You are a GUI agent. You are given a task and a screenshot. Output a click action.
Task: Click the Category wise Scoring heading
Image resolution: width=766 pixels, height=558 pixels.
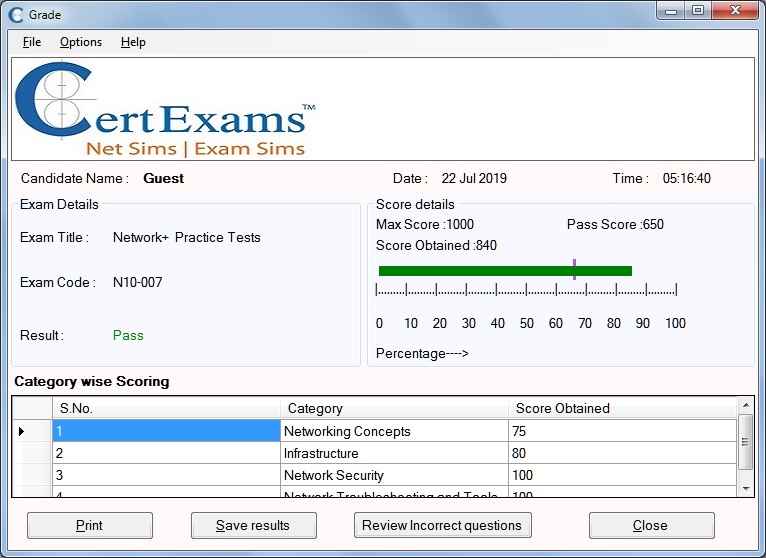tap(92, 381)
